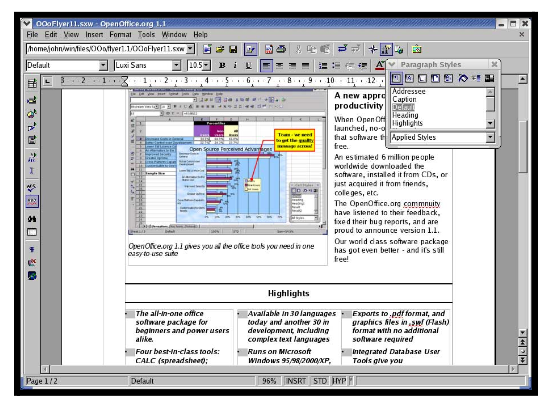Open the Insert menu

click(94, 35)
